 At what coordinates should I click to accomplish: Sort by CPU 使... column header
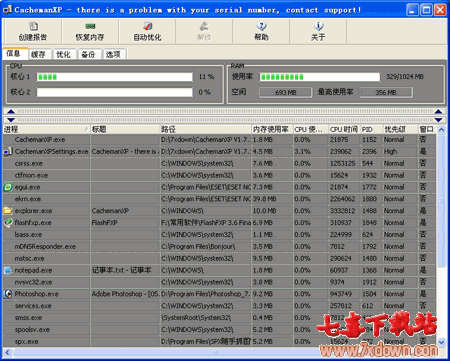click(x=311, y=129)
